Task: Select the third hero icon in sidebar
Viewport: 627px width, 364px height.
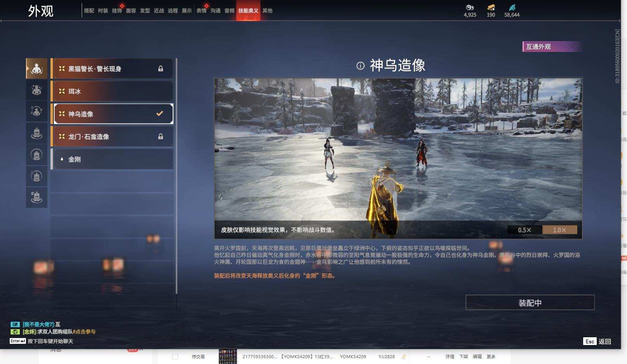Action: pos(36,111)
